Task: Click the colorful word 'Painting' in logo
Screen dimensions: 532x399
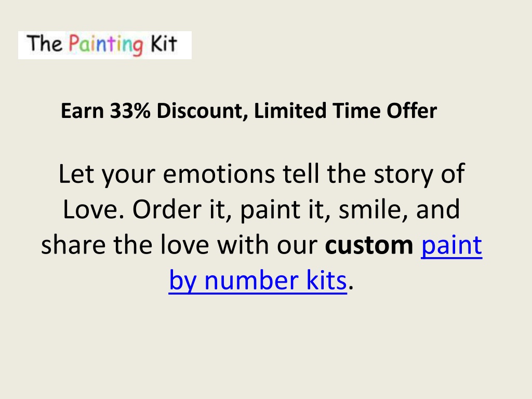Action: (106, 45)
